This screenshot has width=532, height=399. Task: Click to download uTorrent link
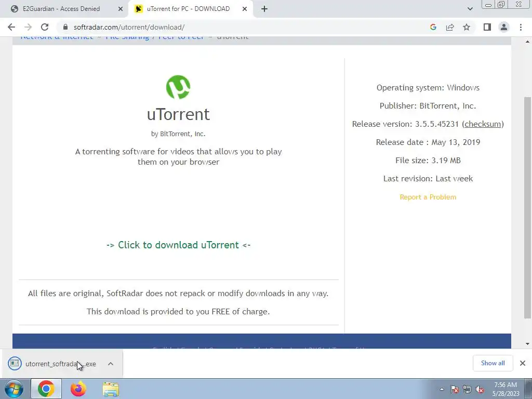[x=179, y=245]
